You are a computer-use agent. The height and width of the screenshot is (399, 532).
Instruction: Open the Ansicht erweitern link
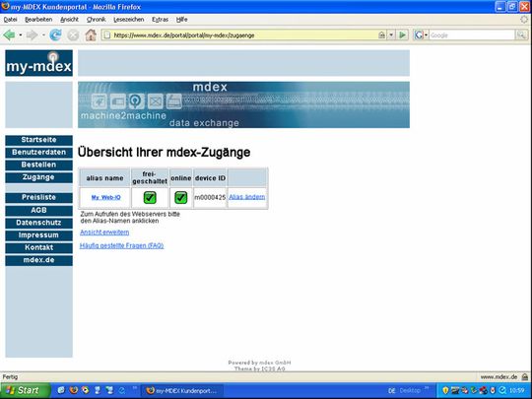click(104, 233)
